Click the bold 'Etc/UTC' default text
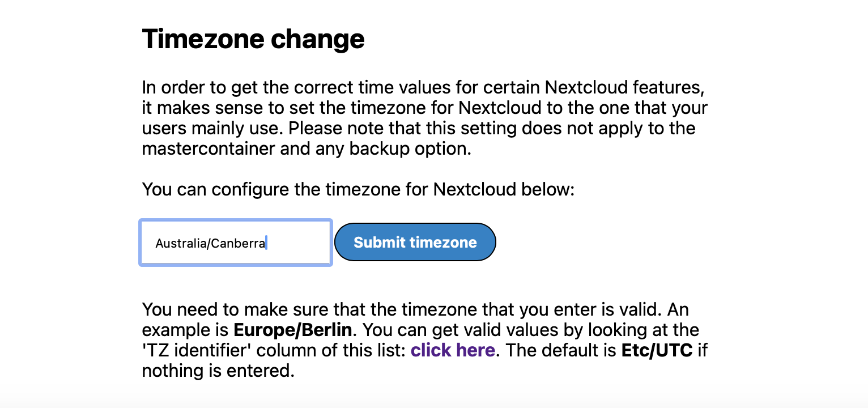 657,350
